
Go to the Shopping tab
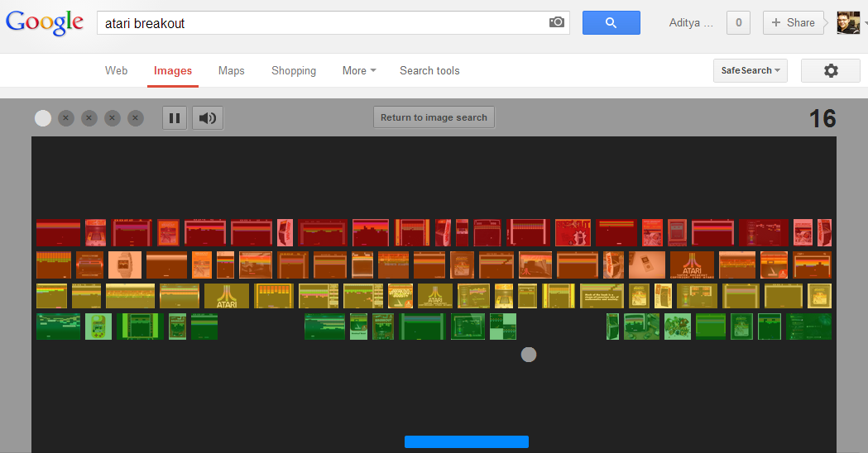pos(294,71)
